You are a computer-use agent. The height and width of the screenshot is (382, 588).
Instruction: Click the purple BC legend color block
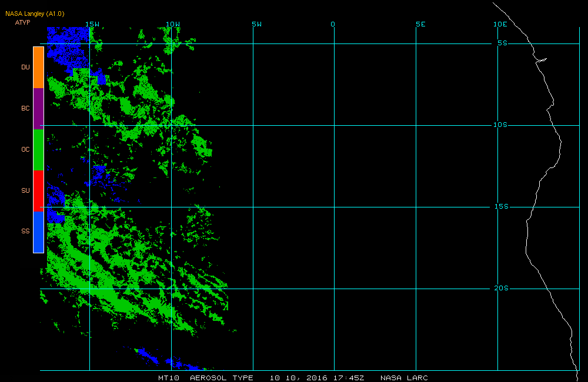coord(39,109)
